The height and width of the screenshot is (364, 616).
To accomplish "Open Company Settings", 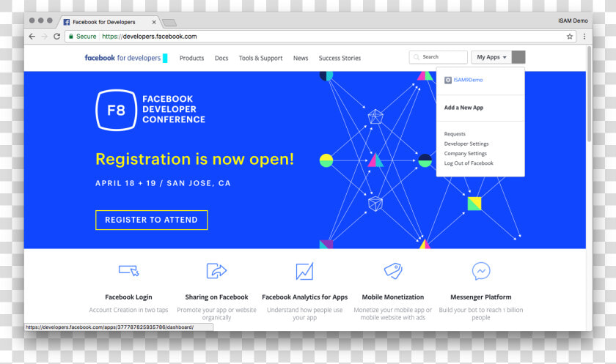I will [x=465, y=153].
